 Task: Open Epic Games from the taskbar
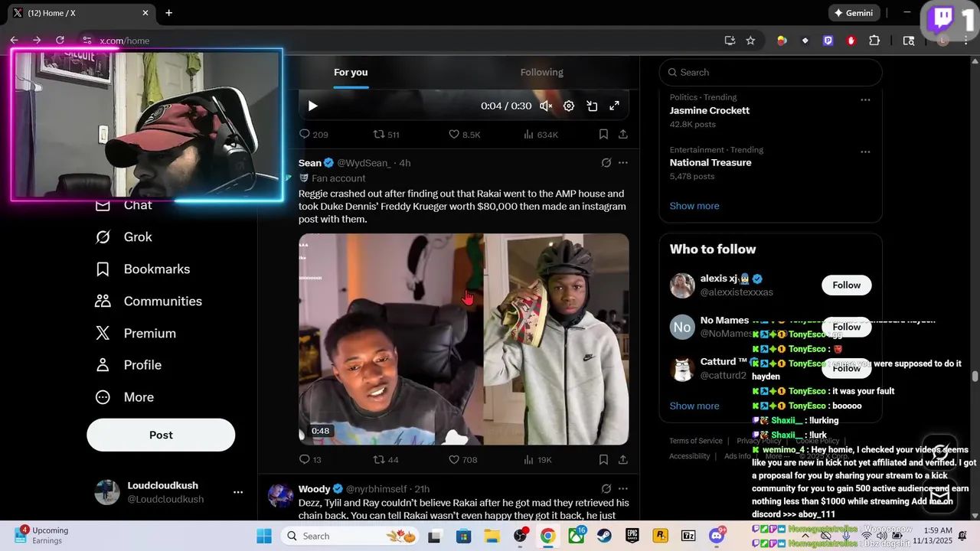(x=632, y=536)
